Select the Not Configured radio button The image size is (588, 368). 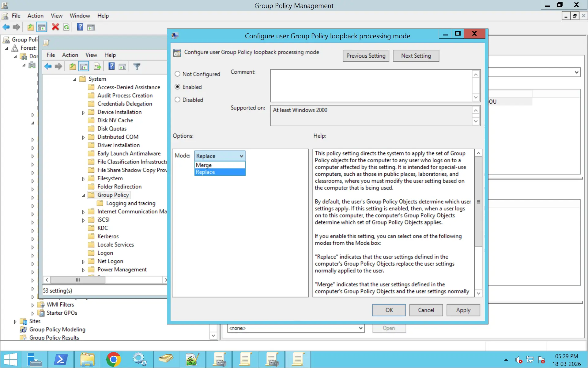(178, 74)
